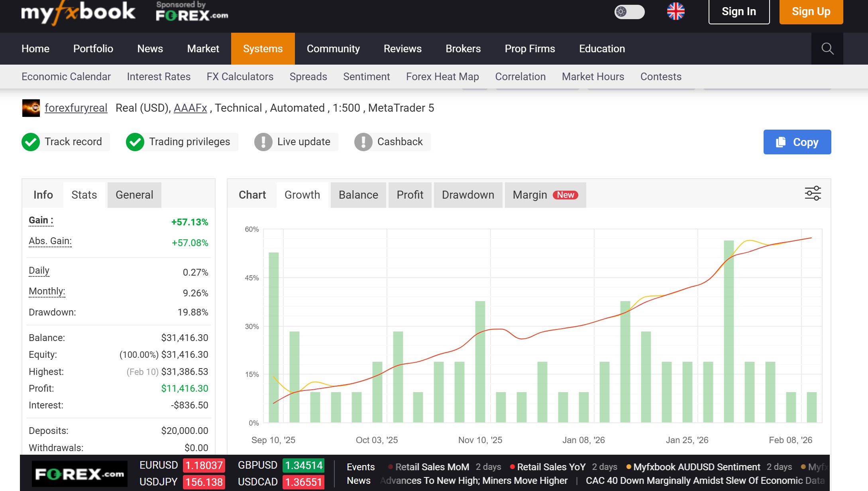The height and width of the screenshot is (491, 868).
Task: Open the Contests link
Action: click(x=661, y=77)
